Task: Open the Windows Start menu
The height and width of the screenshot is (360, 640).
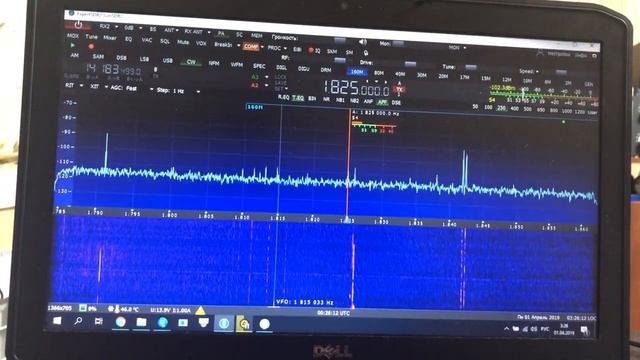Action: (57, 321)
